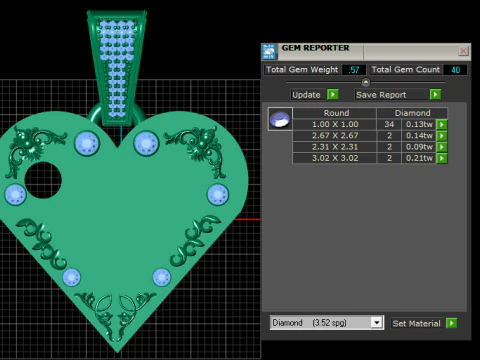Select the 2.67 X 2.67 size cell
Screen dimensions: 480x360
(x=335, y=136)
